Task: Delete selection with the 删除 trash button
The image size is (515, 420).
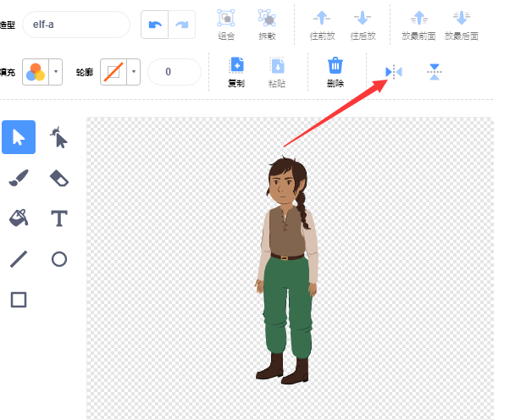Action: point(335,70)
